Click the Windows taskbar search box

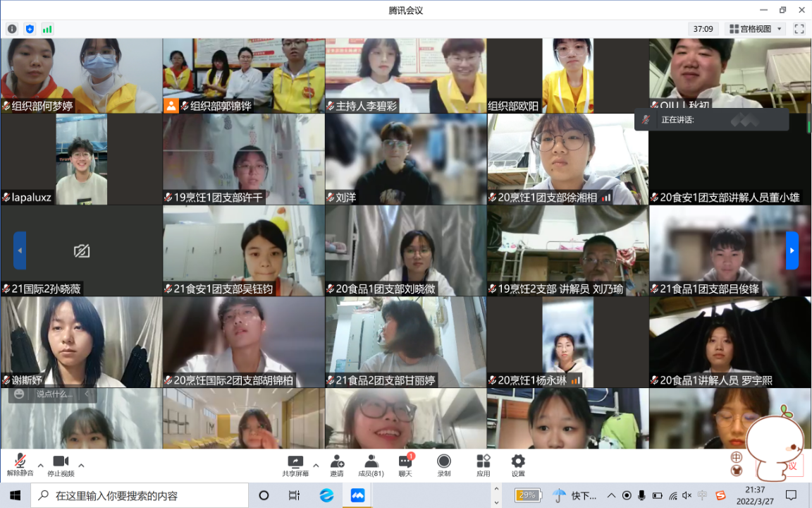coord(141,495)
